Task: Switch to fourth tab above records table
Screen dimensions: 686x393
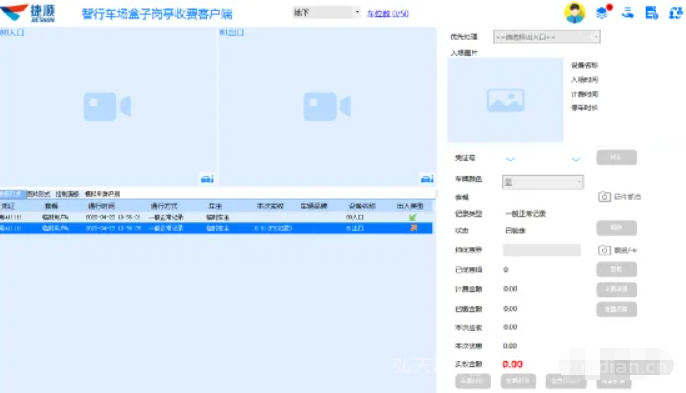Action: click(102, 194)
